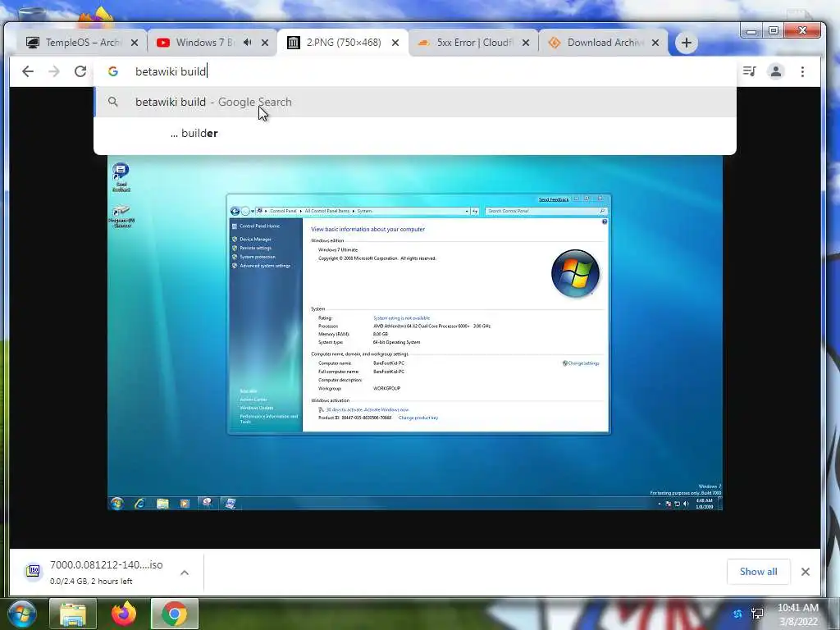This screenshot has width=840, height=630.
Task: Click Show all downloads
Action: 758,572
